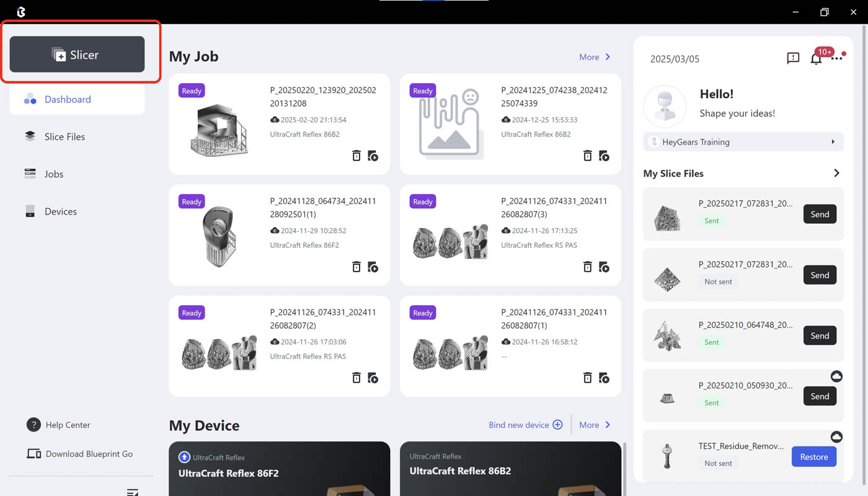Click the Bind new device plus icon

557,425
